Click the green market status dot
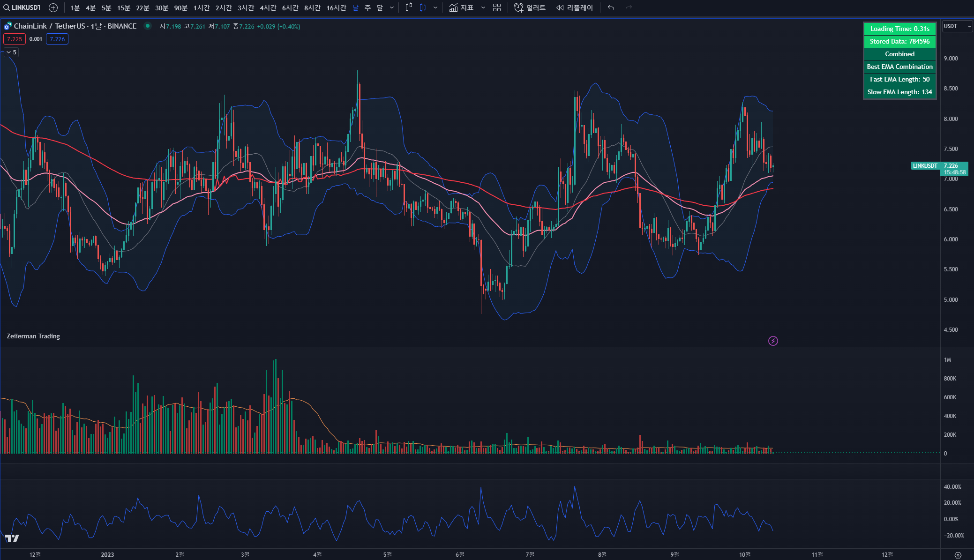Screen dimensions: 974x560 click(148, 26)
